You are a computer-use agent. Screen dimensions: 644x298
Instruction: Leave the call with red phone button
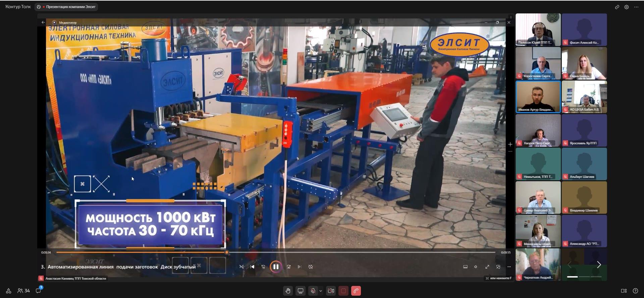pyautogui.click(x=356, y=291)
